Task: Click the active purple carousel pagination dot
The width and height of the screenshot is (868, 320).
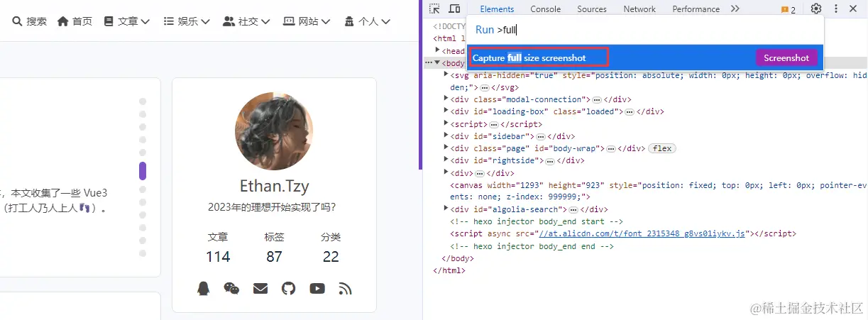Action: (143, 170)
